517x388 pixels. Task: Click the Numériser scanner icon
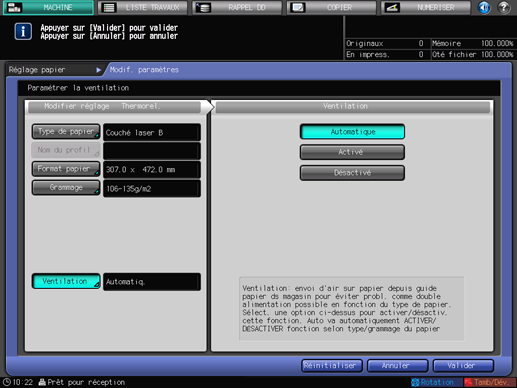tap(392, 8)
